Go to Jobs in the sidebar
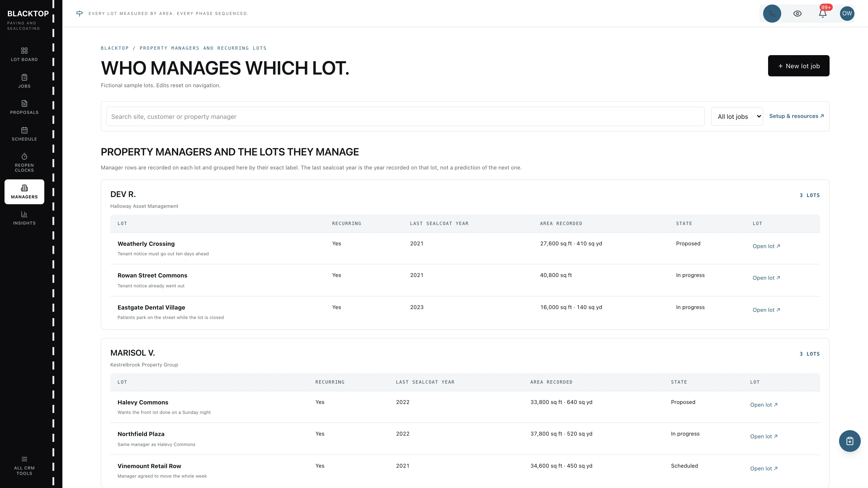The image size is (868, 488). coord(24,81)
